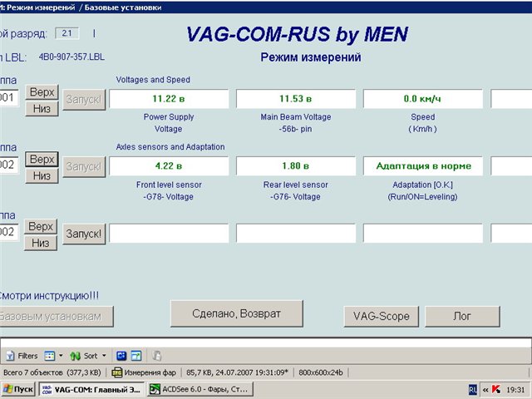Image resolution: width=532 pixels, height=399 pixels.
Task: Click the Измерения фар status bar icon
Action: (x=116, y=372)
